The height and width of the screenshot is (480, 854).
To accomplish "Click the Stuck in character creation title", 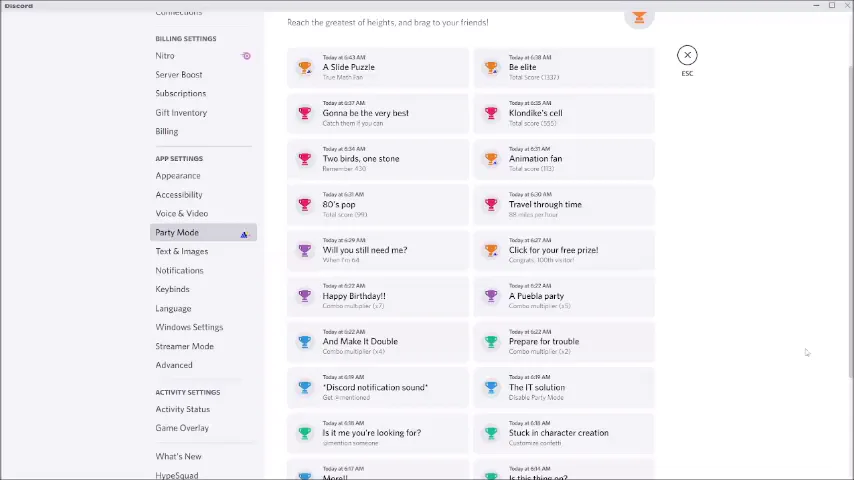I will [x=559, y=433].
